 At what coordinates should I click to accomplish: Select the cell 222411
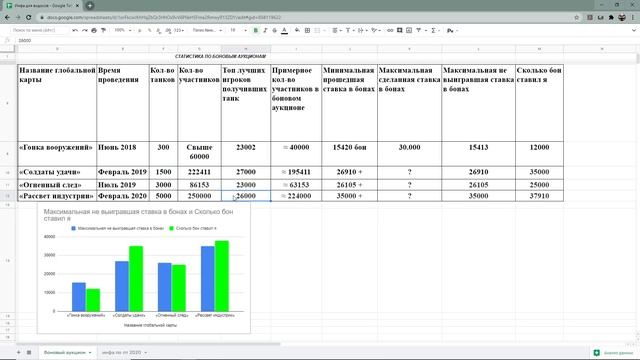pyautogui.click(x=199, y=172)
